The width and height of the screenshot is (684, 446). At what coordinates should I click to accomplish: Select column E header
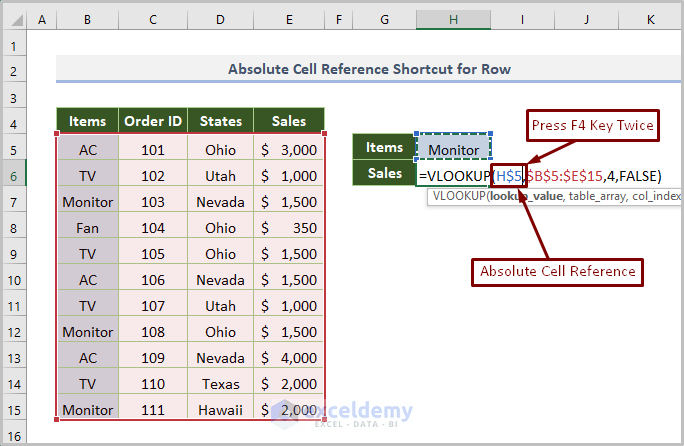(289, 20)
